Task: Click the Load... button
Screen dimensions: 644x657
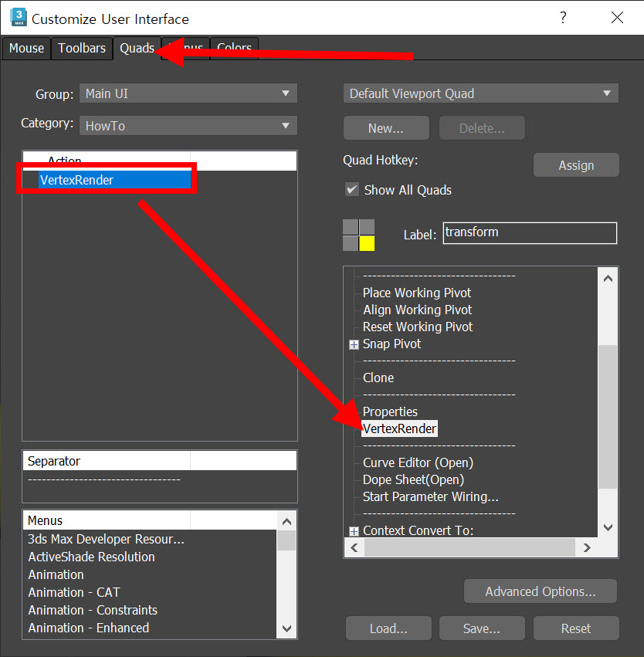Action: [388, 628]
